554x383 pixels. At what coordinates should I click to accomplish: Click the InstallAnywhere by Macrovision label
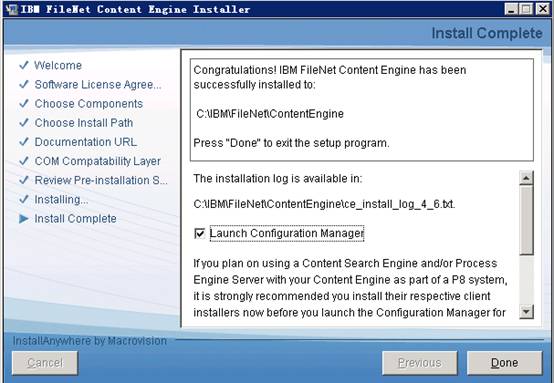90,341
